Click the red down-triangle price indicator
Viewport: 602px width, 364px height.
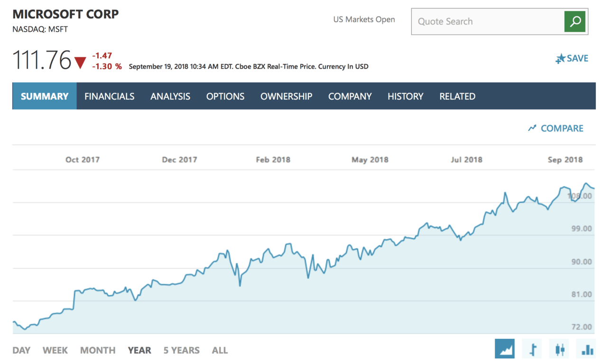coord(81,61)
